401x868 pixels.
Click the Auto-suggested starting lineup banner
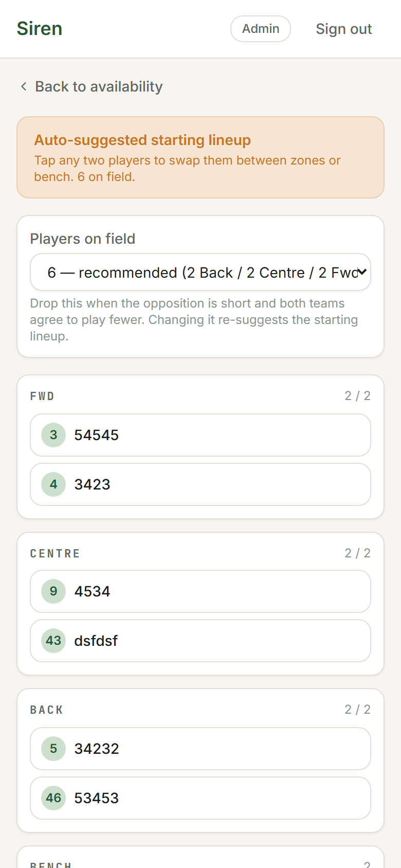click(x=200, y=157)
